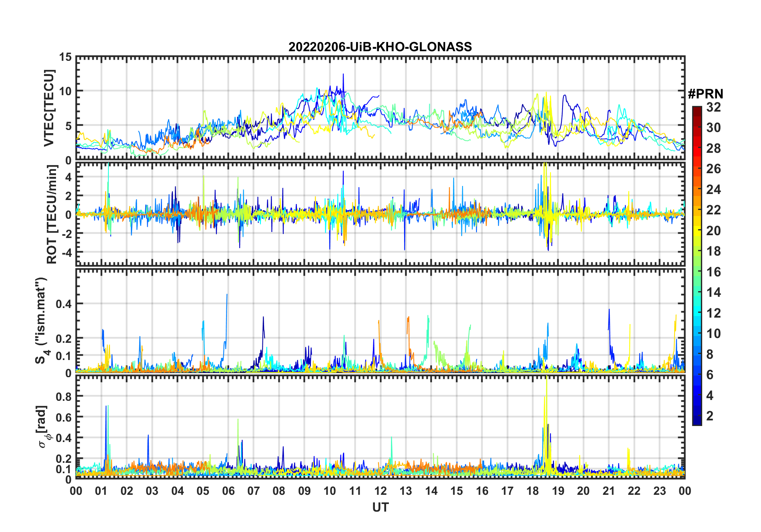
Task: Select colorbar tick label 4
Action: (x=710, y=396)
